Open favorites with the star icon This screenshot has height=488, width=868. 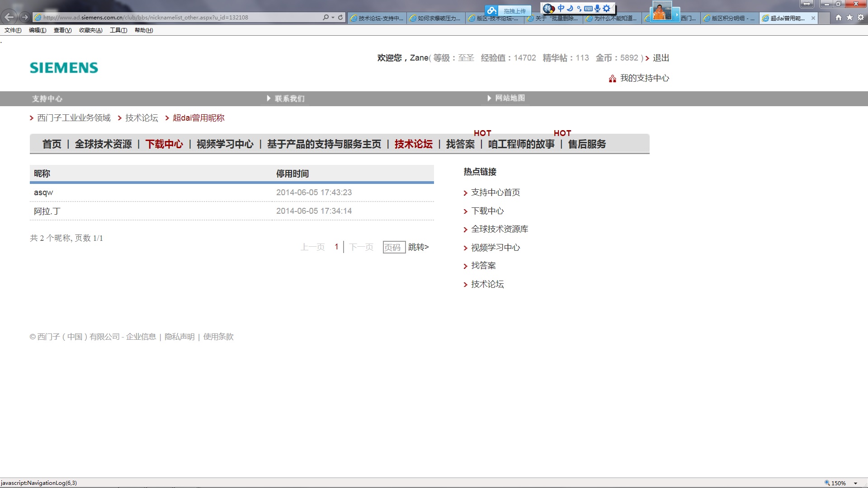pos(849,18)
